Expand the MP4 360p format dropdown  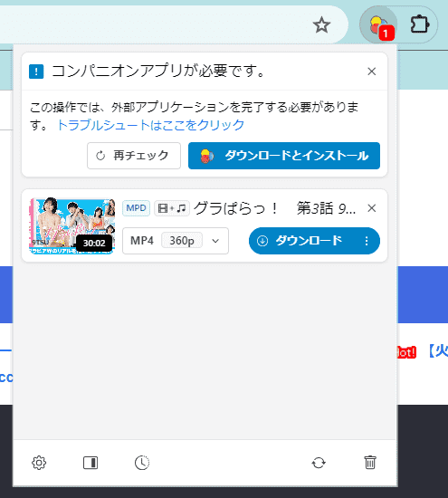coord(176,241)
